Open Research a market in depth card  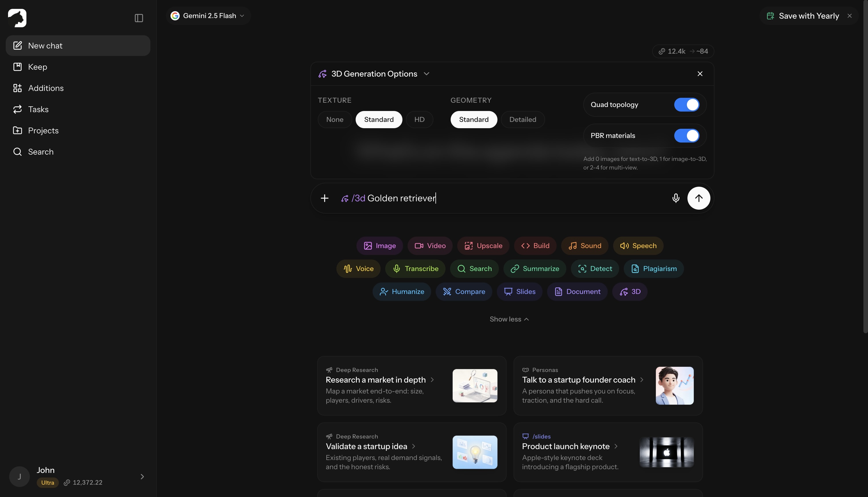411,386
